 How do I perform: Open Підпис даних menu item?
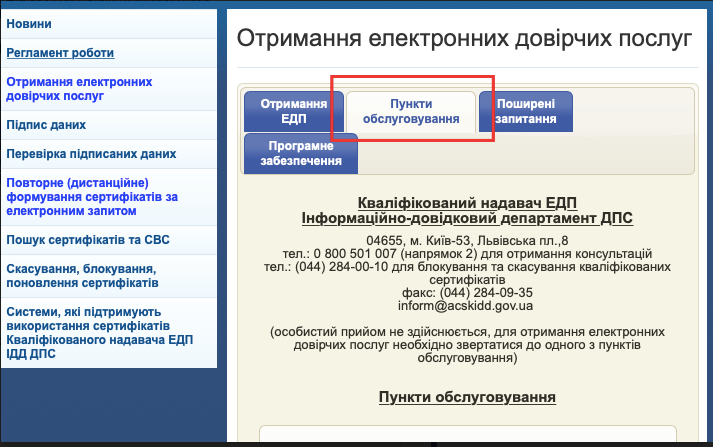(x=46, y=125)
